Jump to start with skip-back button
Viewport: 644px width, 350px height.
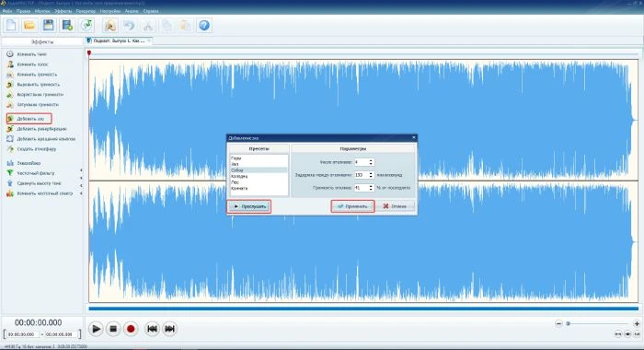coord(152,329)
